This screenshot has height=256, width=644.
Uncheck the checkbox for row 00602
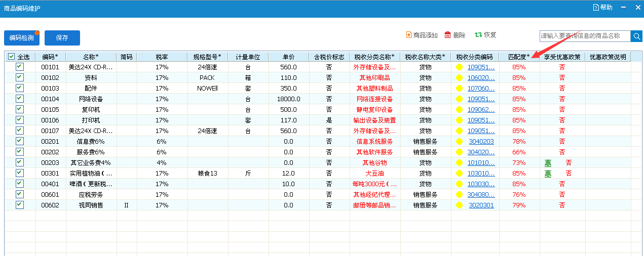(x=20, y=205)
